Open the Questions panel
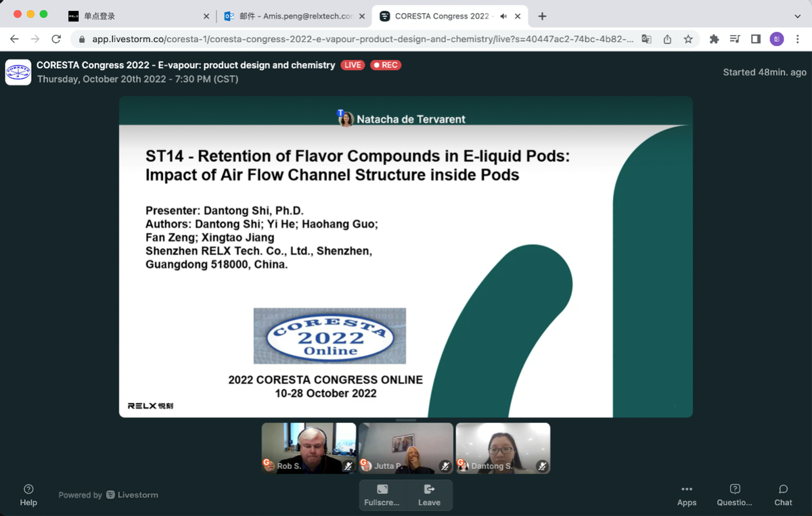 click(735, 495)
